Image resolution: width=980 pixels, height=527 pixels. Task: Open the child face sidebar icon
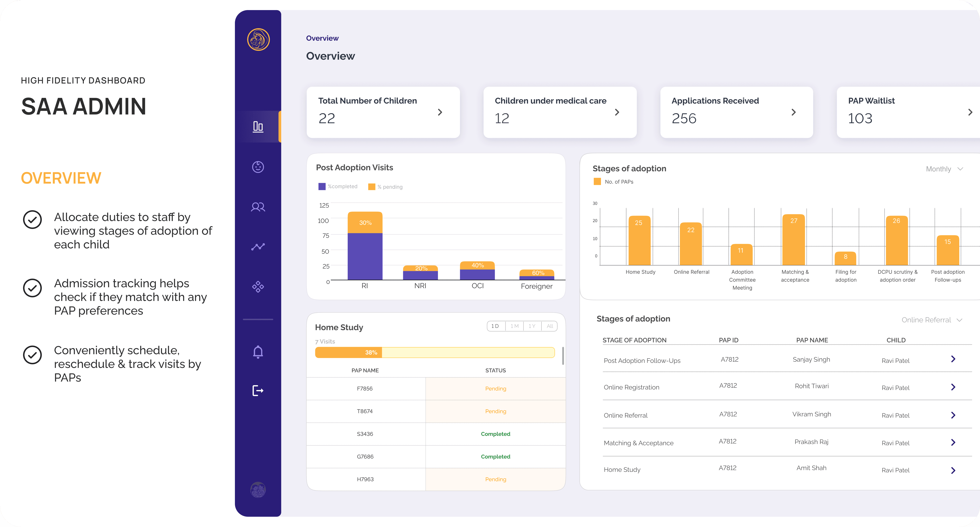point(258,167)
